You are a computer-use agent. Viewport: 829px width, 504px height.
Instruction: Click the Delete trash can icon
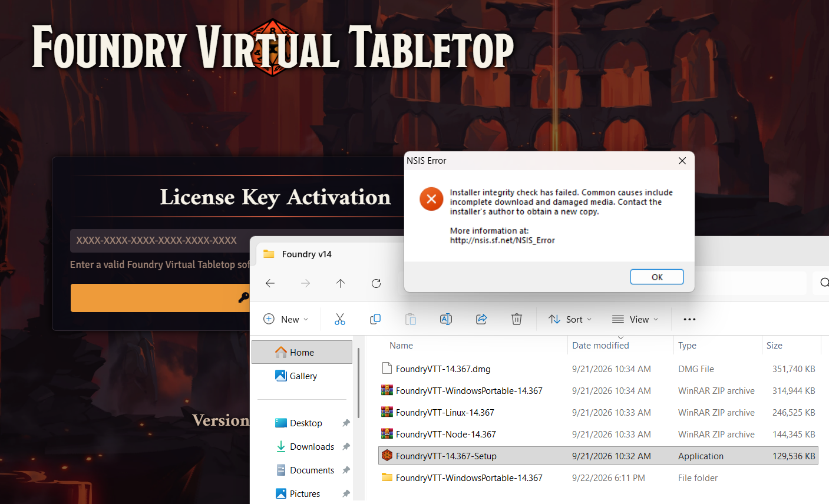pyautogui.click(x=517, y=319)
